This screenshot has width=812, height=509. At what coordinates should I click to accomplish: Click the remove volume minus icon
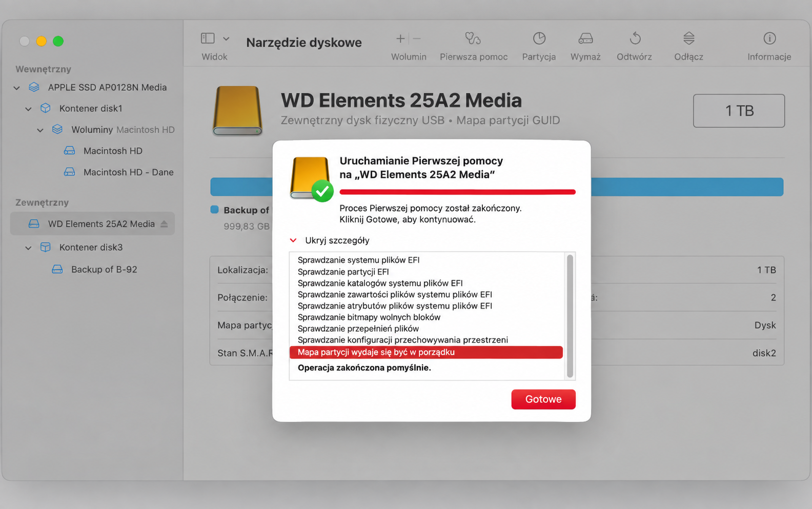coord(417,38)
